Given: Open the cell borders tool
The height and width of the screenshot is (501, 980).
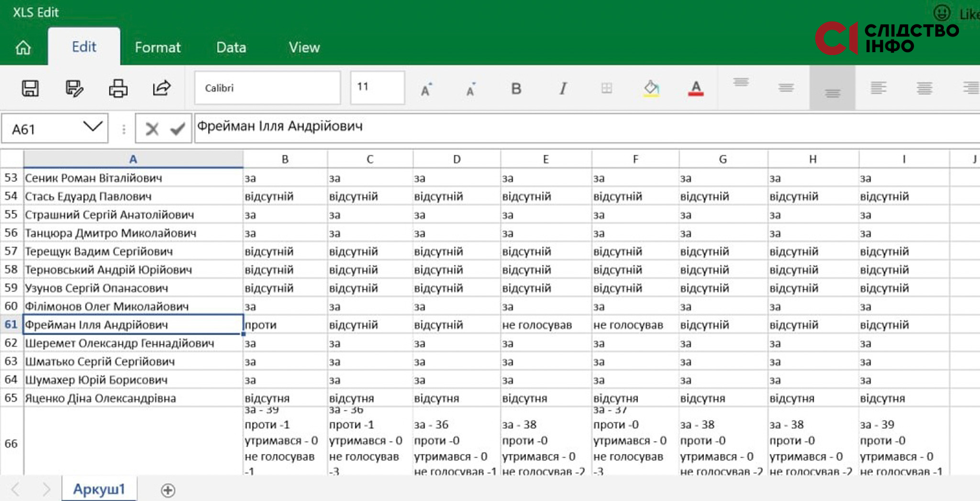Looking at the screenshot, I should pos(607,88).
